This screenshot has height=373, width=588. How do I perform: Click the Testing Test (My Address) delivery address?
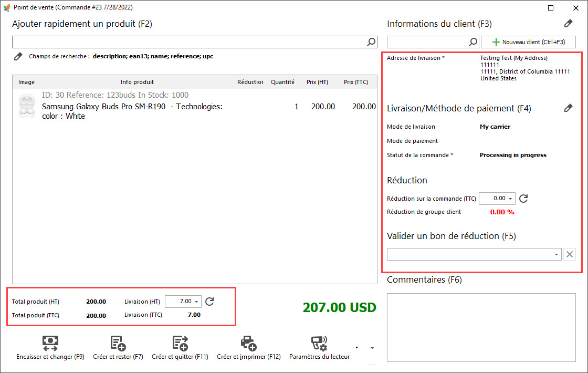(x=514, y=58)
